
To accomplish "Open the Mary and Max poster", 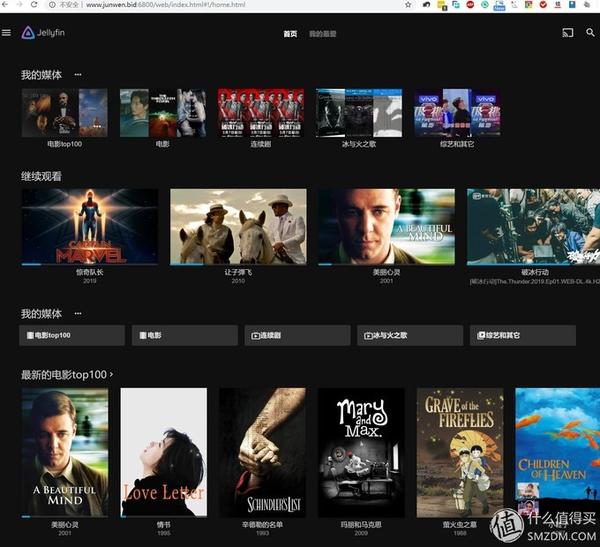I will pos(361,452).
